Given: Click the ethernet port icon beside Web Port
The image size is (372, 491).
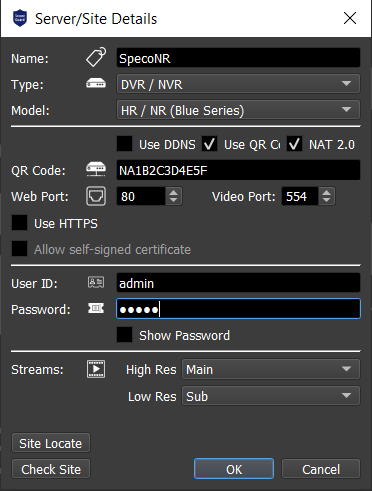Looking at the screenshot, I should point(96,196).
